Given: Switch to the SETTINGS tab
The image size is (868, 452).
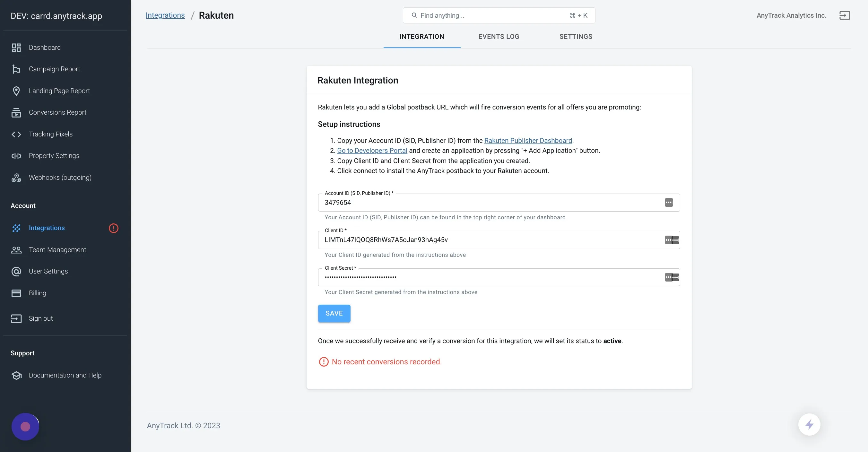Looking at the screenshot, I should click(576, 37).
